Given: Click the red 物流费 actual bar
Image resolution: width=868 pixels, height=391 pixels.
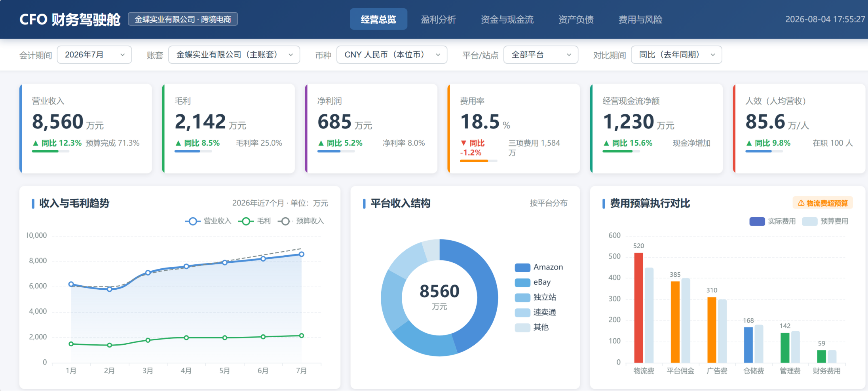Looking at the screenshot, I should tap(638, 307).
